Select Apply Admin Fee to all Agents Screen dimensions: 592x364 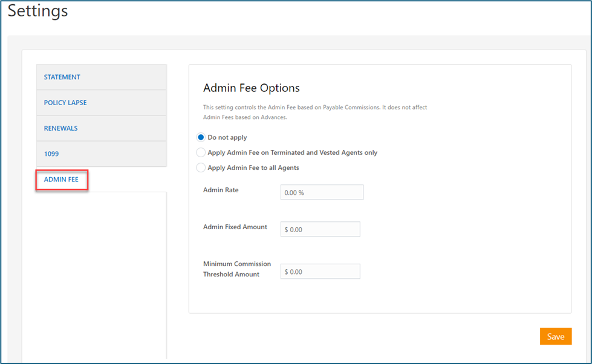[201, 167]
